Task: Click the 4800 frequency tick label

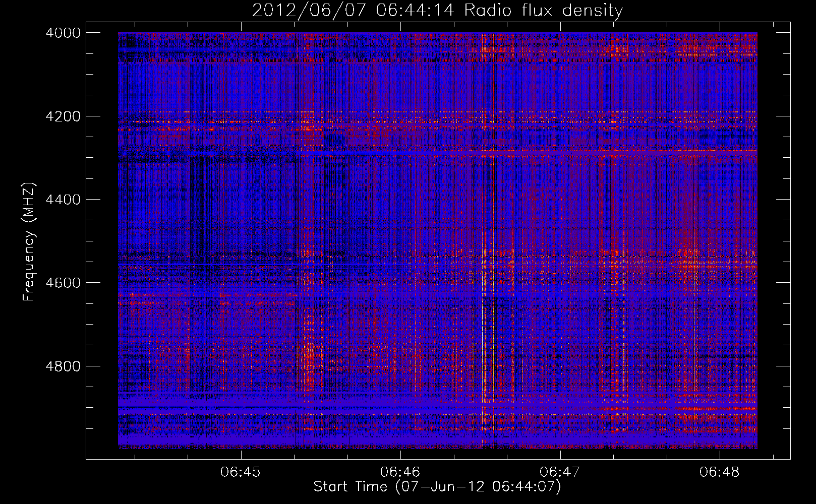Action: pyautogui.click(x=63, y=366)
